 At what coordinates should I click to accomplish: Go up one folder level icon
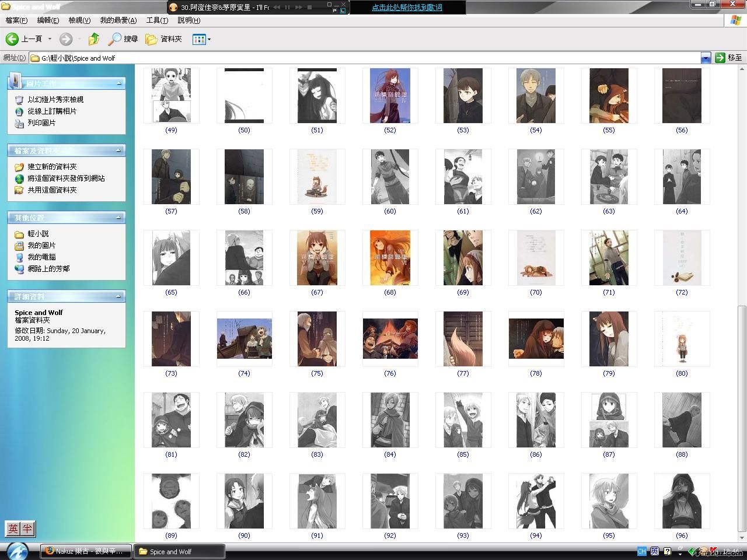(94, 39)
